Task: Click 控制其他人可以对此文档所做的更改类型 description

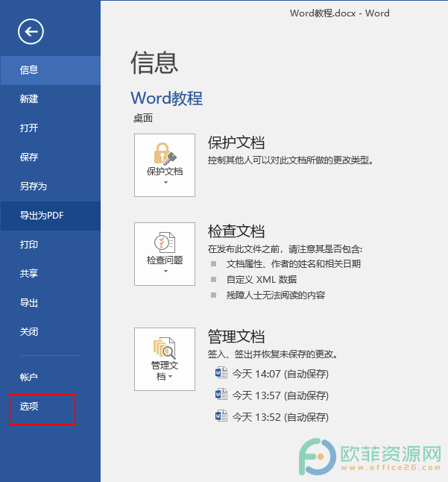Action: coord(291,160)
